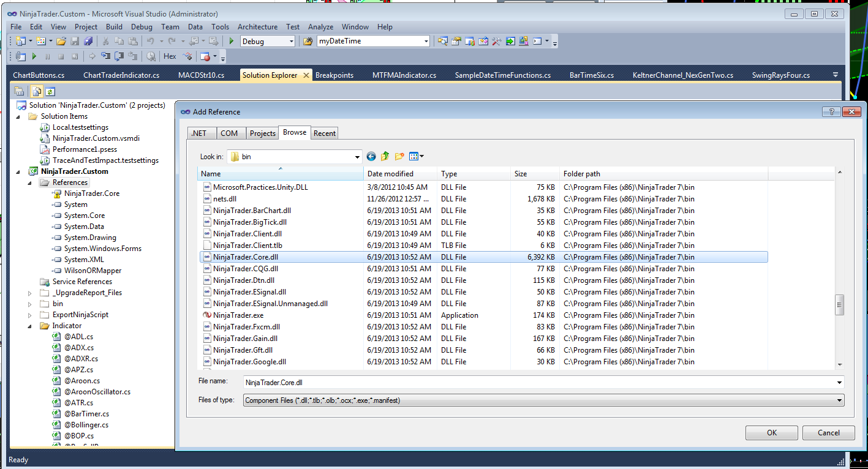Toggle Show All Files in Solution Explorer
The width and height of the screenshot is (868, 469).
[37, 91]
